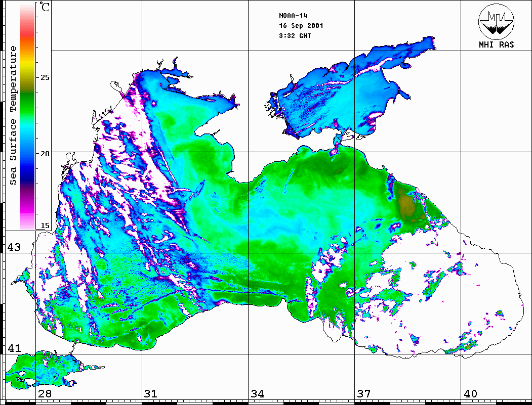Click the 'MHI RAS' label text
This screenshot has height=405, width=532.
click(x=496, y=44)
